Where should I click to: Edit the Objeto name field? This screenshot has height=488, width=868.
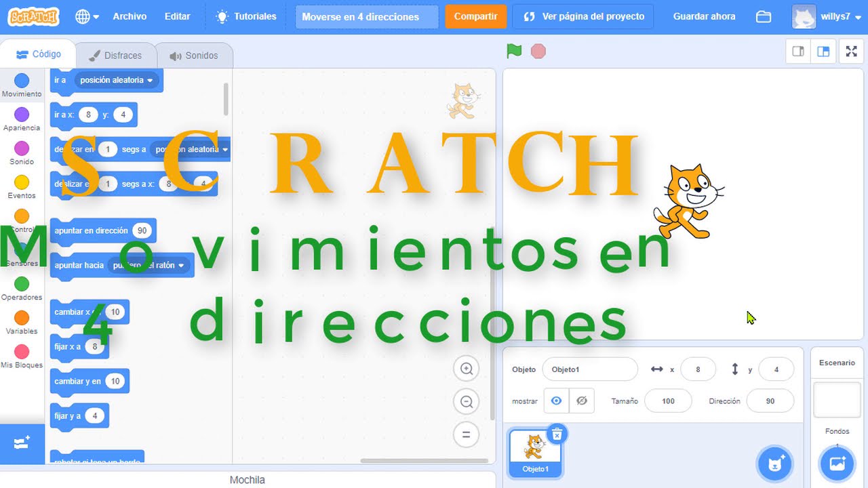pos(590,369)
